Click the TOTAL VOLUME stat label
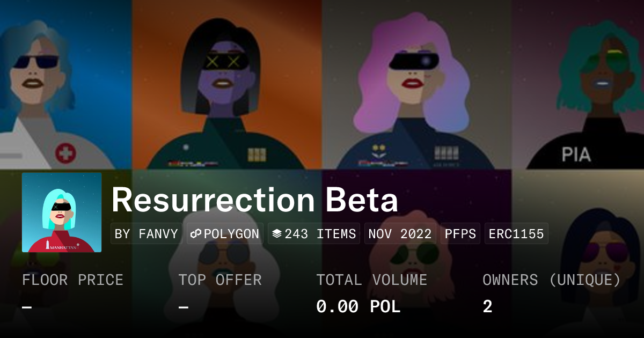The width and height of the screenshot is (644, 338). (x=371, y=280)
